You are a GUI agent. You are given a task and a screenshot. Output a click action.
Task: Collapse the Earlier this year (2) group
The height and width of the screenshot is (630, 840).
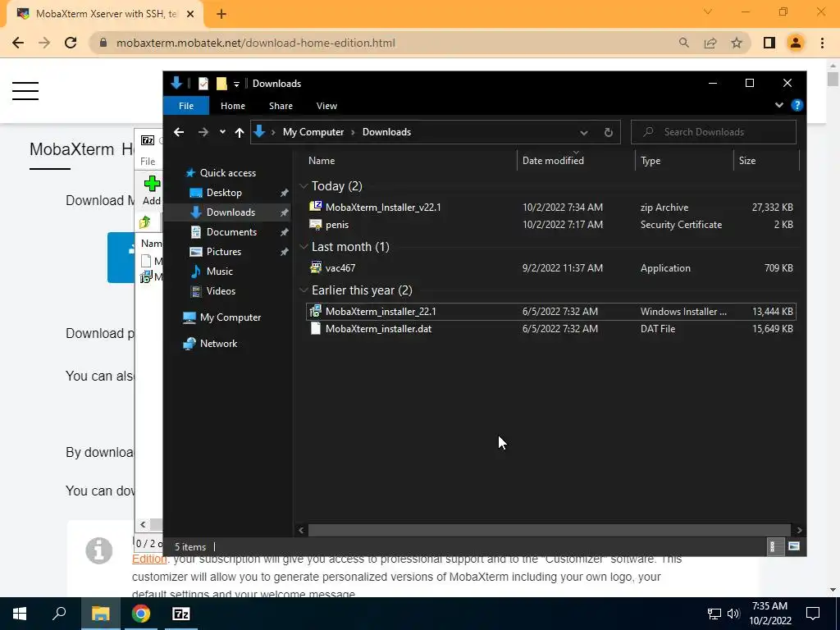(x=304, y=290)
